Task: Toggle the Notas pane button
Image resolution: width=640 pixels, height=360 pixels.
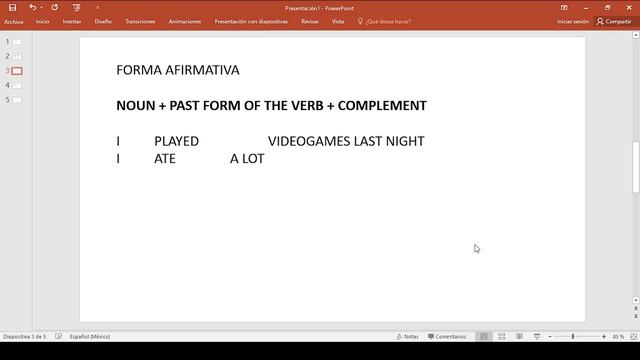Action: pos(407,337)
